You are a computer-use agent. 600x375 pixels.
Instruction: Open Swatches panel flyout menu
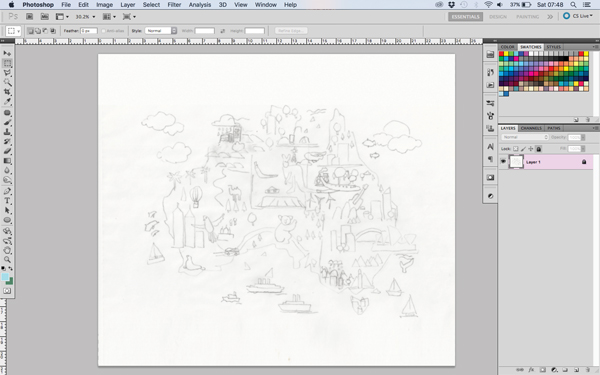pyautogui.click(x=595, y=47)
